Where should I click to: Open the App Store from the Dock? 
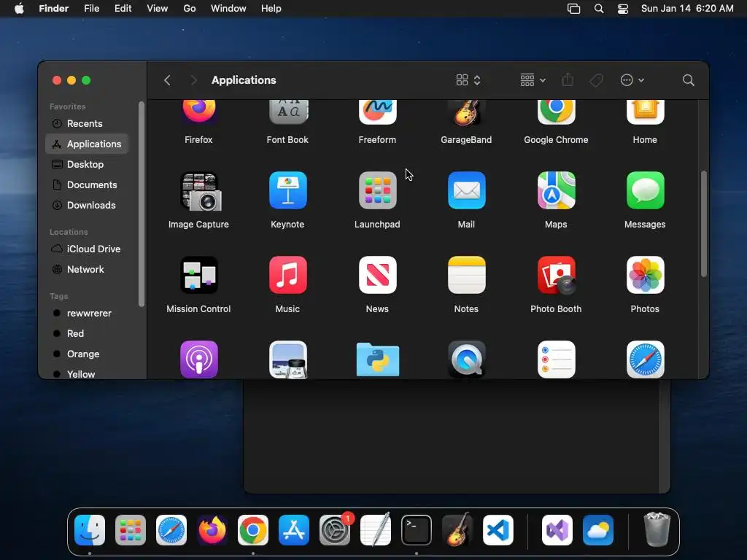(294, 530)
